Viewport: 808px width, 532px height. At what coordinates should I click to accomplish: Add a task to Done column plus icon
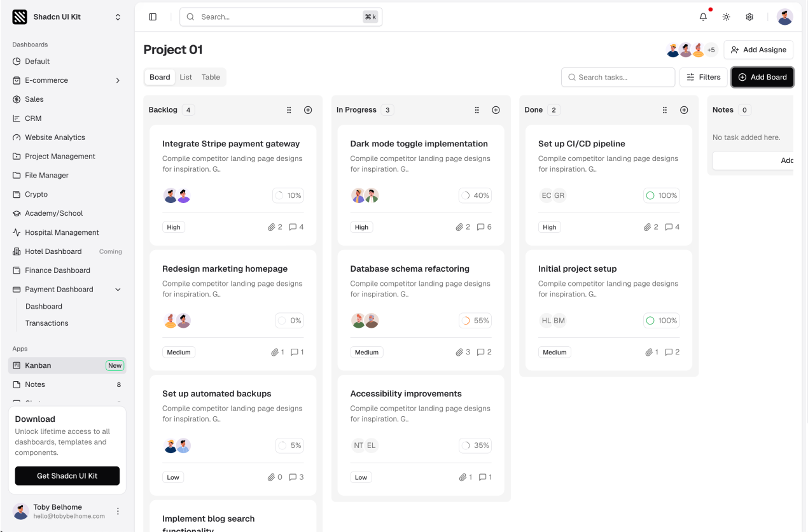[684, 110]
